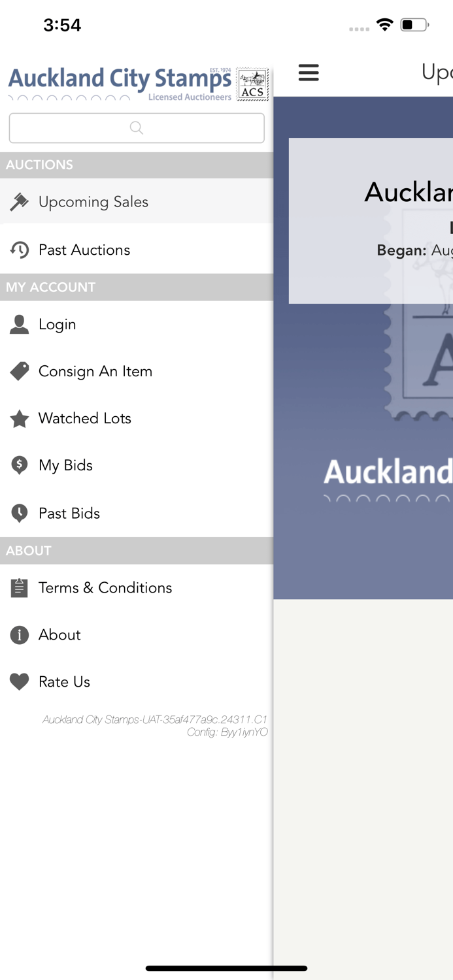Click the Rate Us heart icon
Screen dimensions: 453x980
(20, 681)
